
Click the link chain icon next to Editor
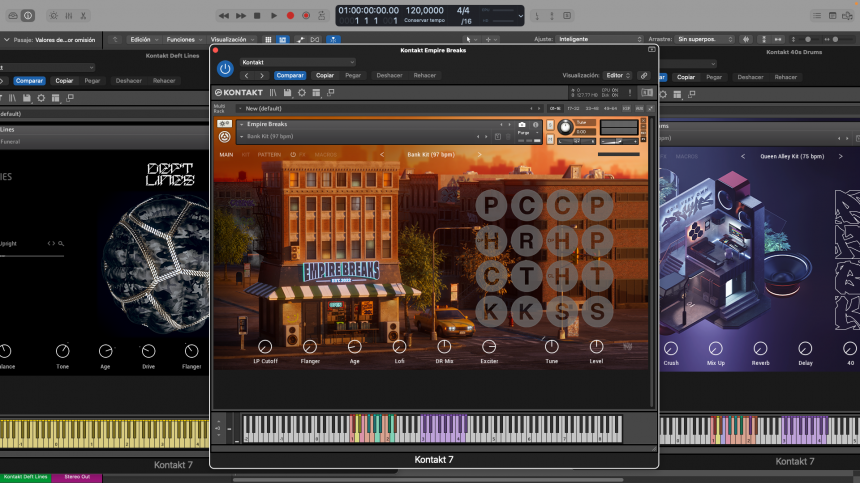click(644, 76)
